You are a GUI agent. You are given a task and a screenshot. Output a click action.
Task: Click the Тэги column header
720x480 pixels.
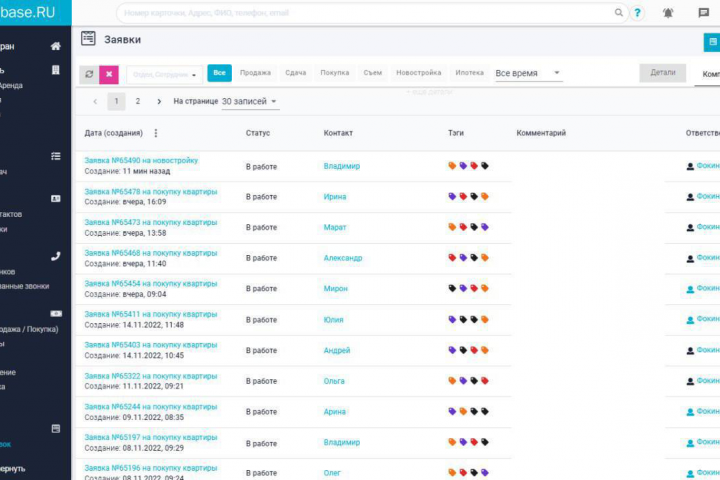[456, 133]
